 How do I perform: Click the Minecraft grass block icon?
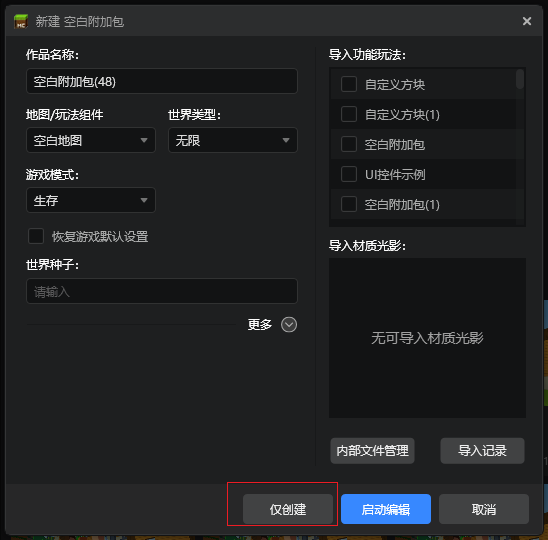pyautogui.click(x=21, y=22)
